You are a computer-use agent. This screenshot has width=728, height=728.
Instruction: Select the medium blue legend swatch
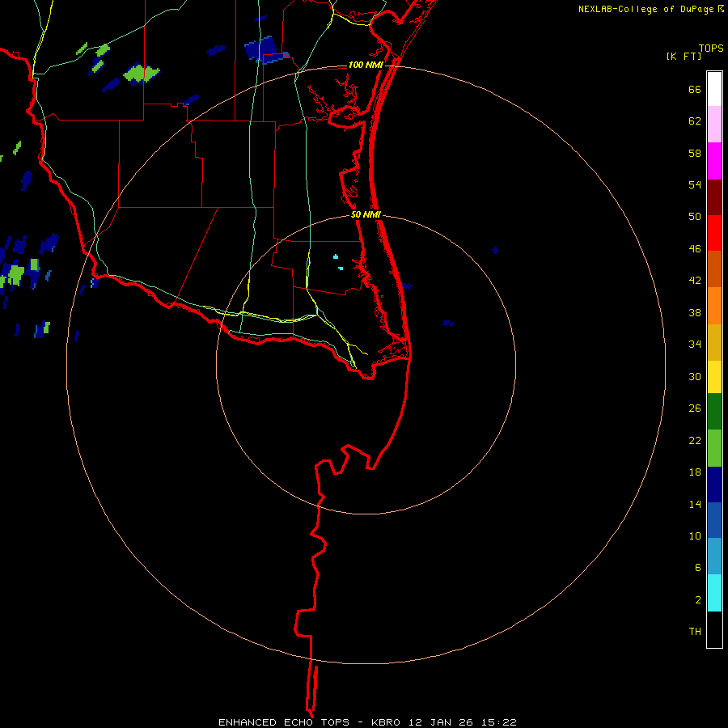point(714,520)
